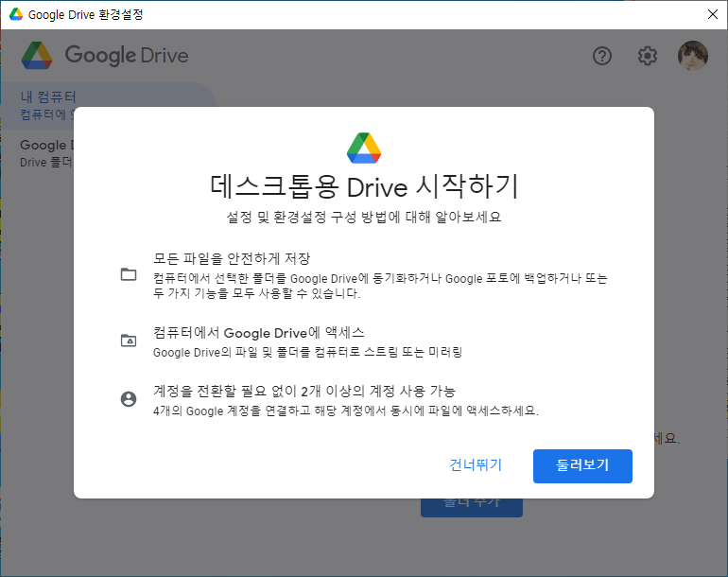Click the 둘러보기 button
The width and height of the screenshot is (728, 577).
coord(582,466)
